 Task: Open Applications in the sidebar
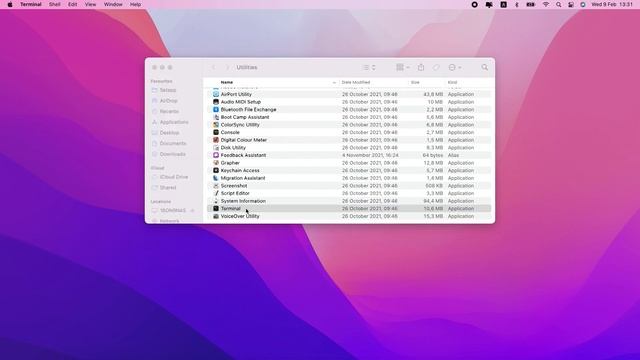pyautogui.click(x=174, y=122)
